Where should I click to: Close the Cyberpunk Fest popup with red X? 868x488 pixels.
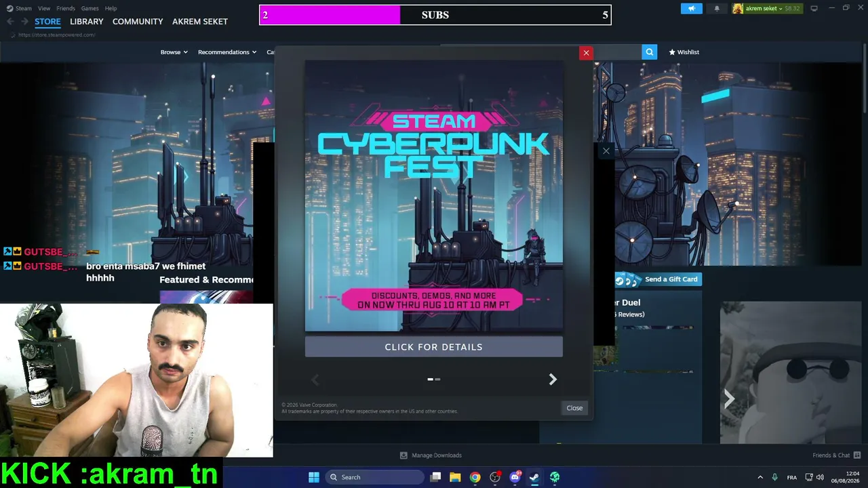[x=586, y=52]
